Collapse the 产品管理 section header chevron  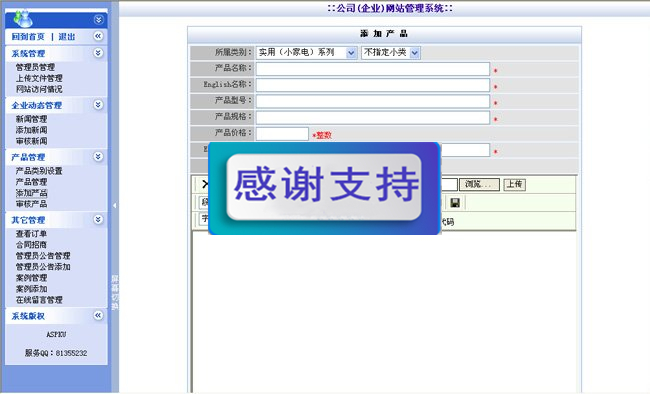(x=98, y=156)
